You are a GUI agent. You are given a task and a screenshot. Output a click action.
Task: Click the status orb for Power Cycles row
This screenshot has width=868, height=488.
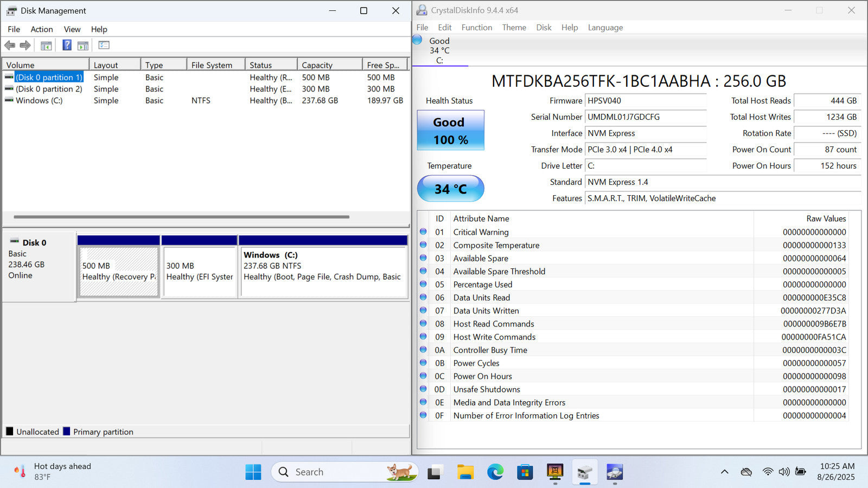coord(423,363)
